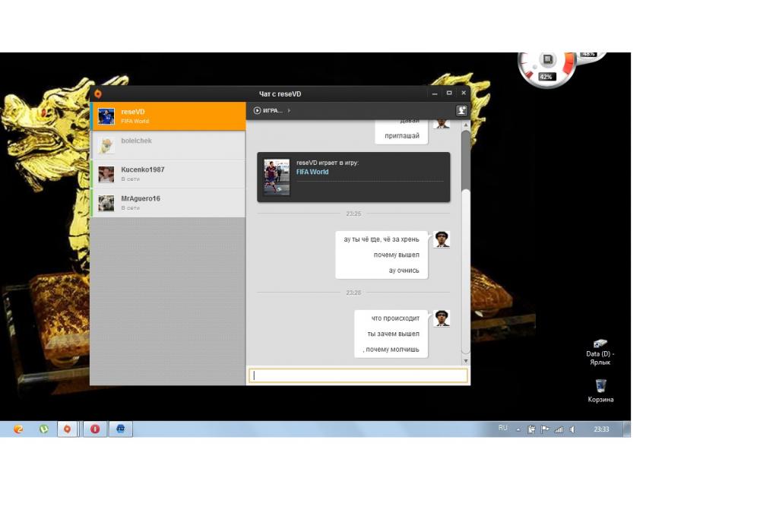
Task: Click the FIFA World cover thumbnail
Action: (x=277, y=177)
